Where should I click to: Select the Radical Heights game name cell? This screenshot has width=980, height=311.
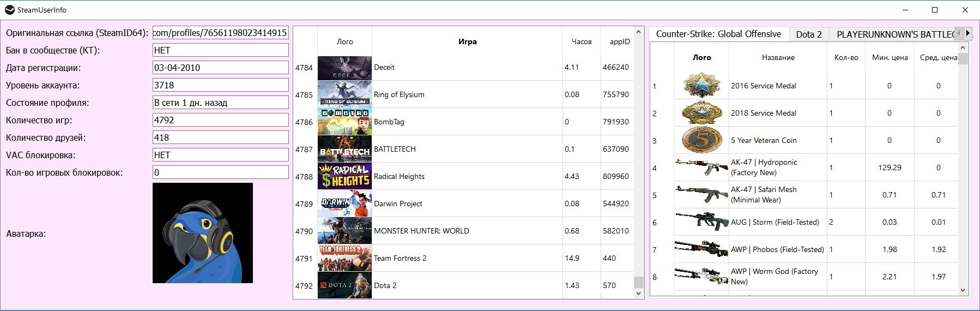467,176
